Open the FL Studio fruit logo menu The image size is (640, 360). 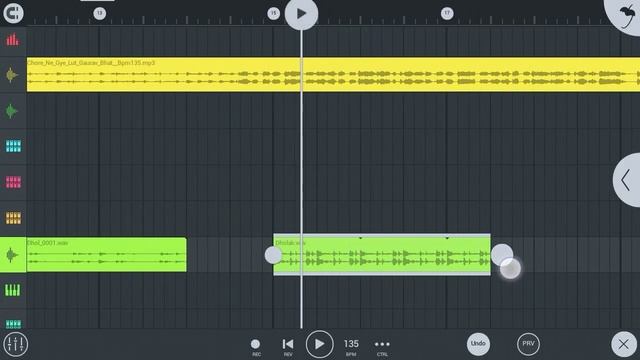[626, 16]
